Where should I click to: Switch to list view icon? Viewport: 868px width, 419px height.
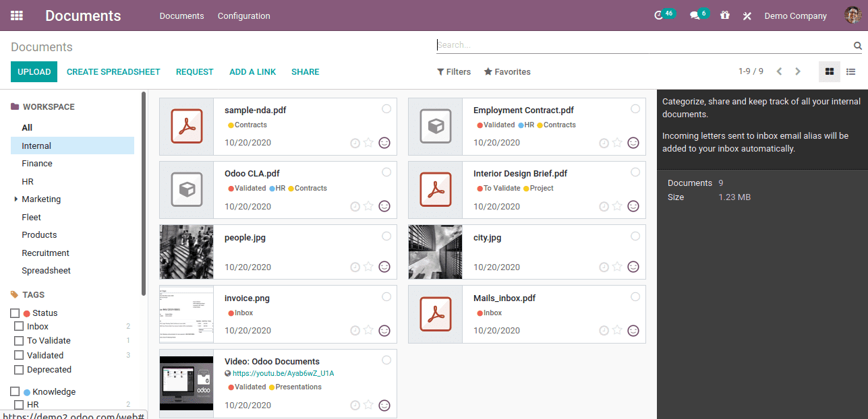(851, 71)
